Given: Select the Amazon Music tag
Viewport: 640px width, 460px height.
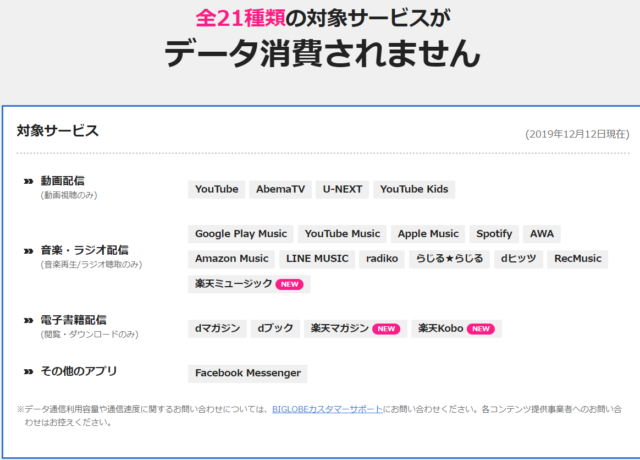Looking at the screenshot, I should pyautogui.click(x=231, y=259).
